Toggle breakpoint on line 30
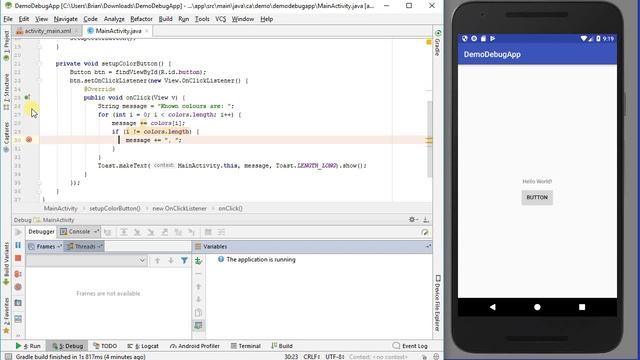Viewport: 640px width, 360px height. pos(29,140)
